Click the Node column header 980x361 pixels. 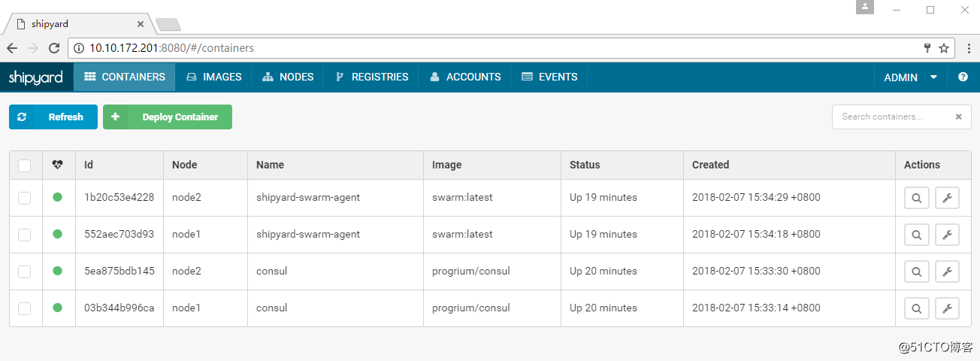pyautogui.click(x=185, y=165)
